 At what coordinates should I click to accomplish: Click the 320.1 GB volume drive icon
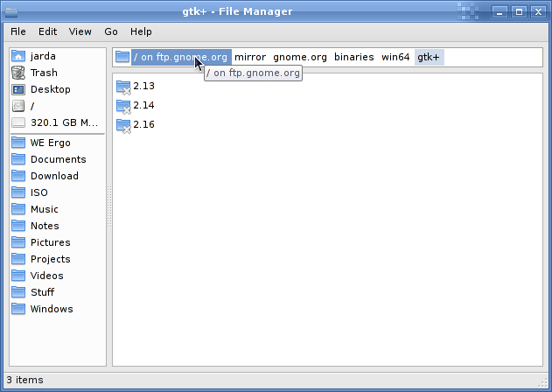(x=18, y=122)
